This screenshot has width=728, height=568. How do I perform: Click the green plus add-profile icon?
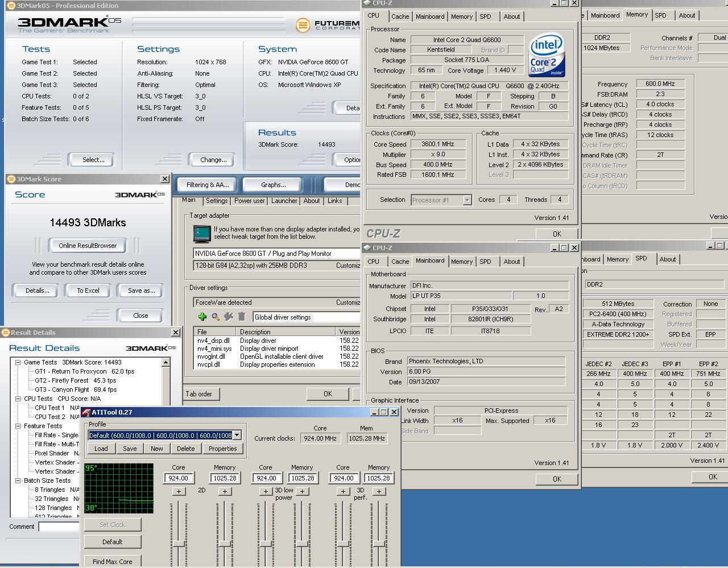[x=202, y=317]
